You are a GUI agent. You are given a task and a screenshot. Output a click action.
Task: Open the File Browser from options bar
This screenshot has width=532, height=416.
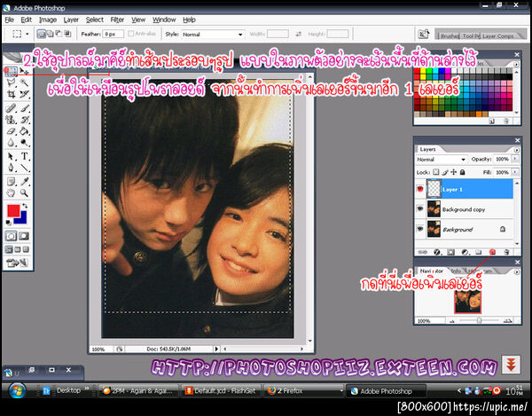[x=424, y=34]
